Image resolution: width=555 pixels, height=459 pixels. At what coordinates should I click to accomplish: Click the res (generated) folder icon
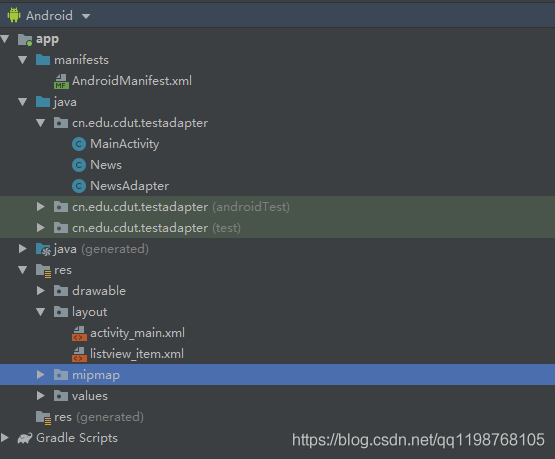click(x=44, y=418)
